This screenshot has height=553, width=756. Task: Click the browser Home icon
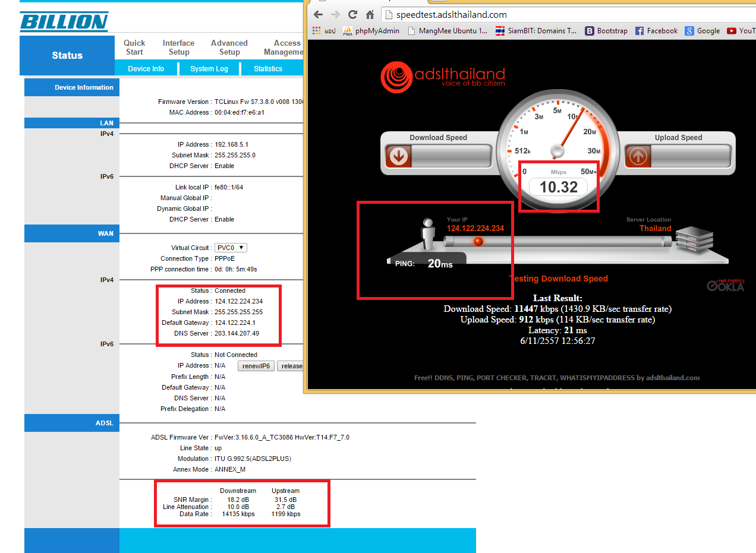(370, 14)
